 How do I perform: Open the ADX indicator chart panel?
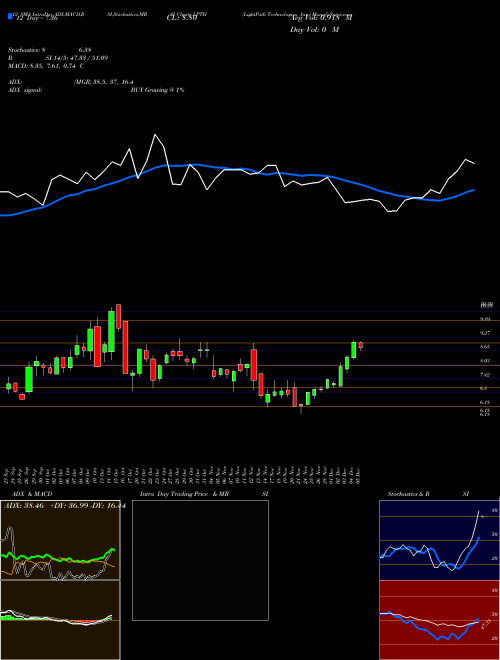(60, 540)
